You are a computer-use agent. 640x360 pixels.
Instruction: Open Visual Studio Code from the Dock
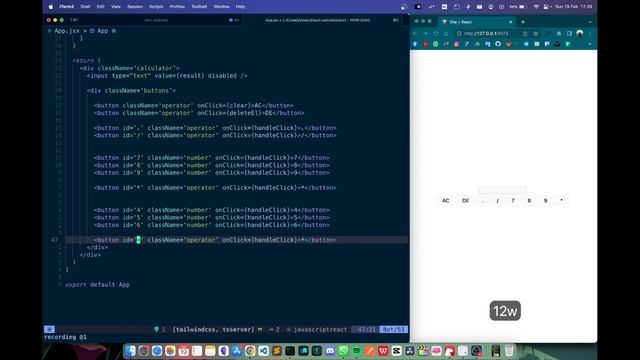click(263, 351)
